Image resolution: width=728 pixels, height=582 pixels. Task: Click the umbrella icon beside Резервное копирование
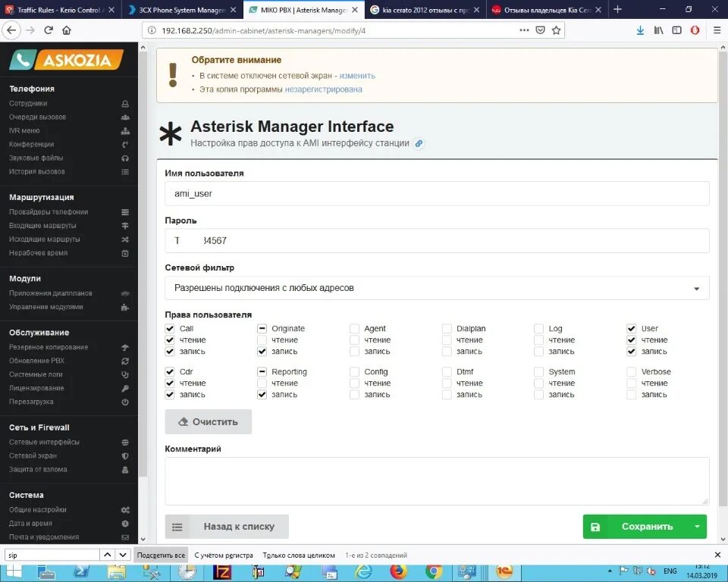pos(125,348)
